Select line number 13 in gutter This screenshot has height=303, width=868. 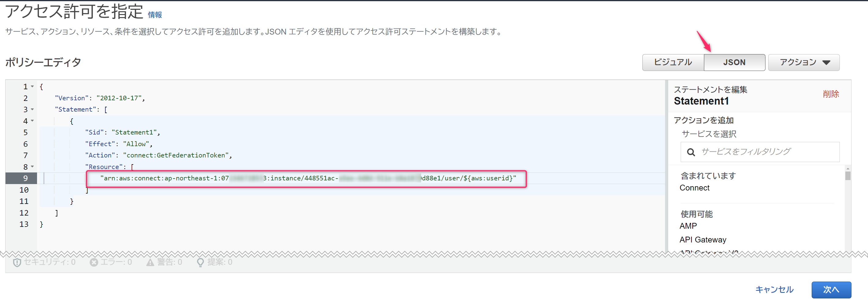[24, 224]
